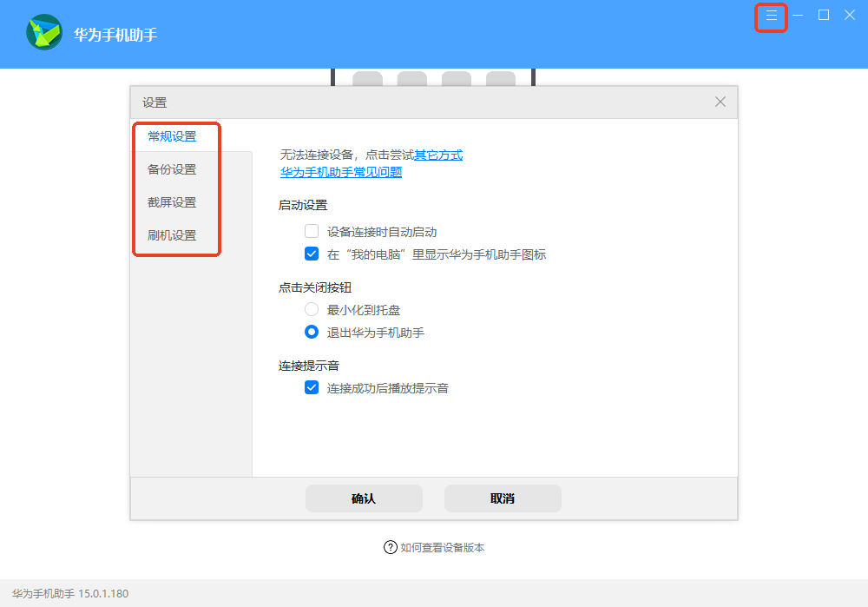Disable showing HiSuite icon in 我的电脑

[x=311, y=254]
